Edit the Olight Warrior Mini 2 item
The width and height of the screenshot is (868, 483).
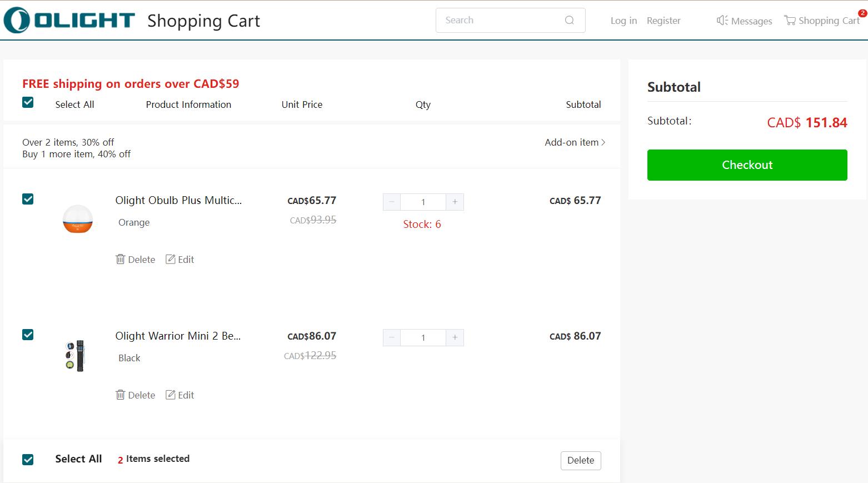coord(180,395)
